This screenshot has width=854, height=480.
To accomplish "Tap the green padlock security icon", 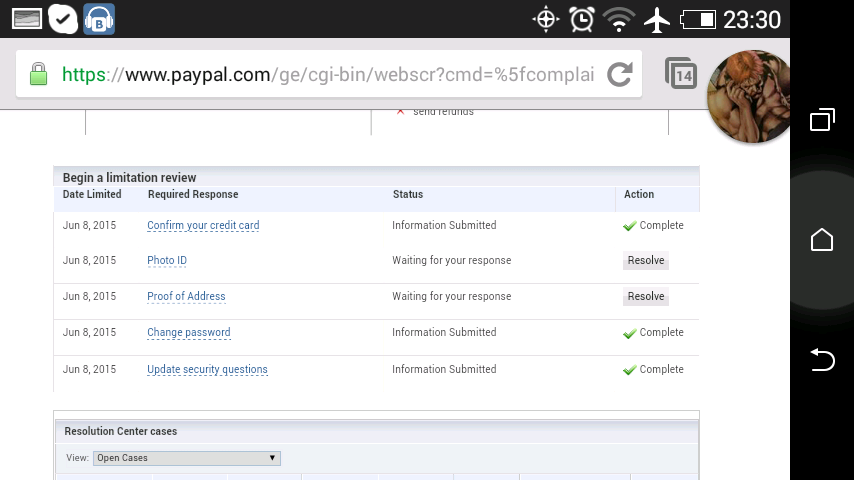I will 38,74.
